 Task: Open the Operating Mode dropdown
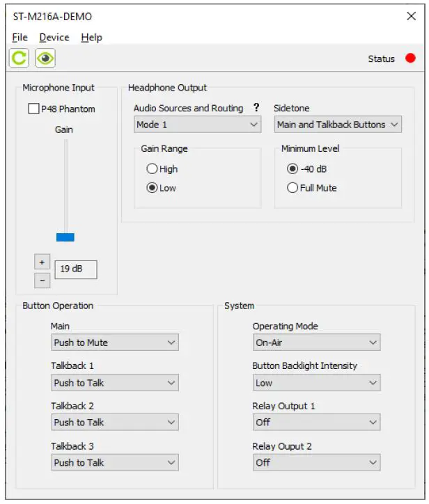click(316, 342)
